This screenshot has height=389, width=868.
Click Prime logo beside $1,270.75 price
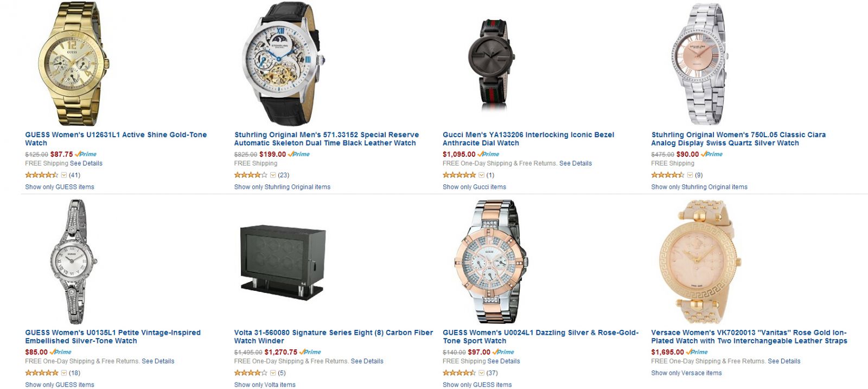click(x=310, y=353)
